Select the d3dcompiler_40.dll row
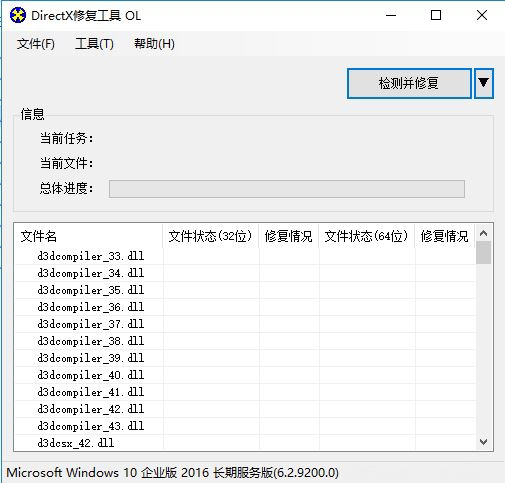 coord(245,375)
